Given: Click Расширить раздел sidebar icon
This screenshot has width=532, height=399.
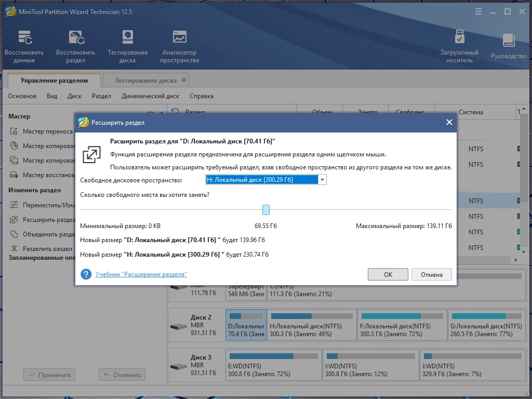Looking at the screenshot, I should [14, 220].
